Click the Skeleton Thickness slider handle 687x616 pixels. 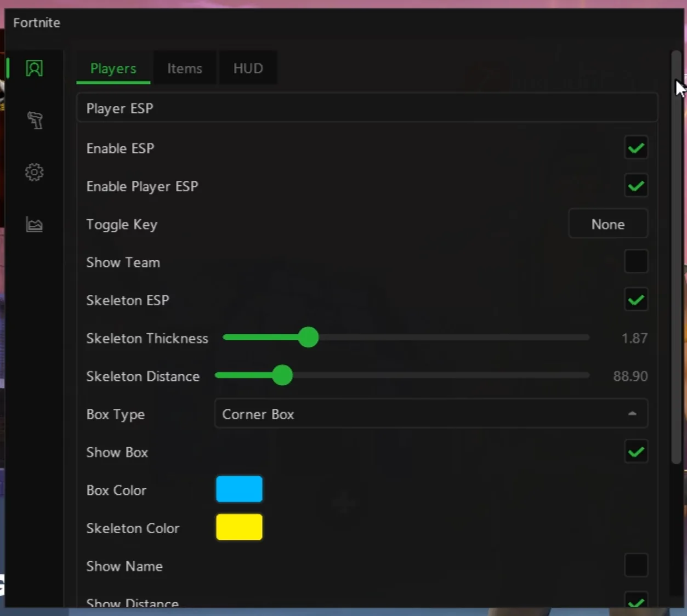point(309,338)
